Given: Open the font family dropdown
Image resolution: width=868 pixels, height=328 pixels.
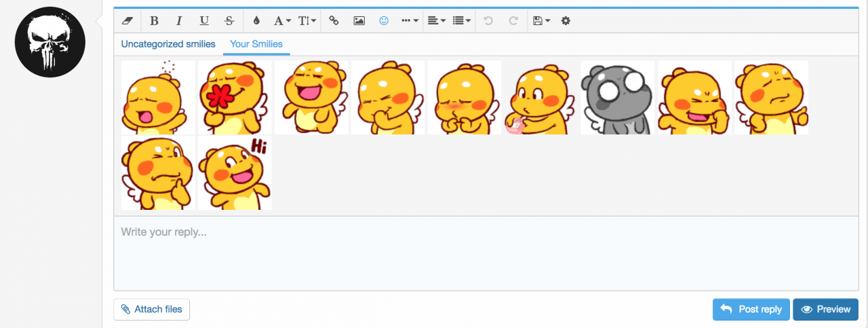Looking at the screenshot, I should point(282,21).
